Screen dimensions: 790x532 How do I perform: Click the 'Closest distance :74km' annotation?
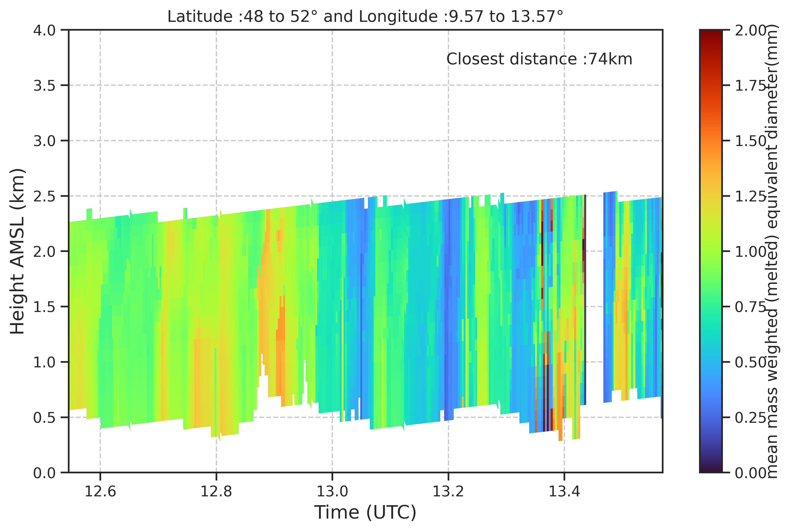539,59
